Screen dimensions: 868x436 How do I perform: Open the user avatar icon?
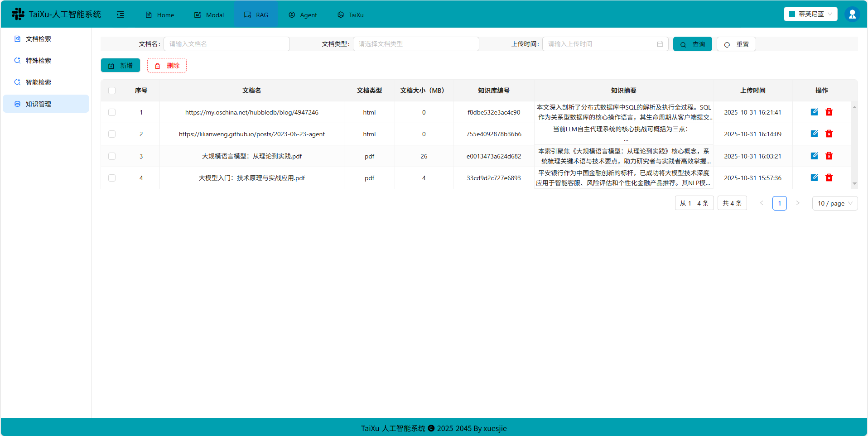[852, 14]
